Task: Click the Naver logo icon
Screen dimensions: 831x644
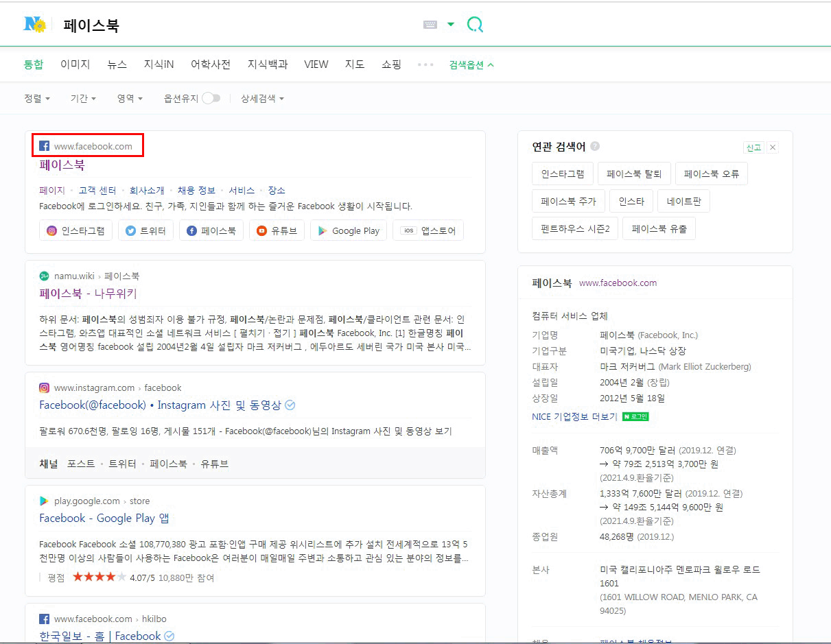Action: [35, 25]
